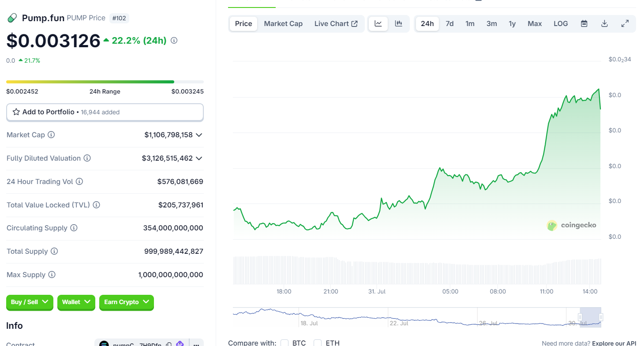This screenshot has height=346, width=644.
Task: Click the right handle of the range slider
Action: click(601, 317)
